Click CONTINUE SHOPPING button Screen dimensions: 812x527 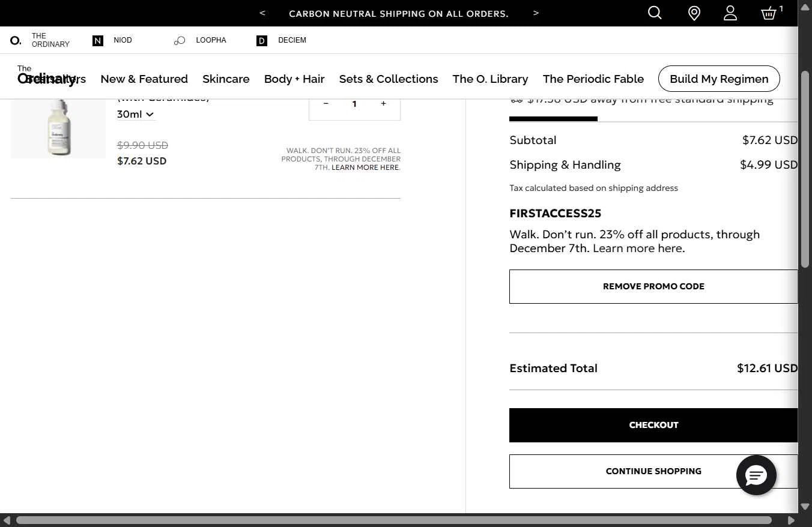click(x=653, y=471)
